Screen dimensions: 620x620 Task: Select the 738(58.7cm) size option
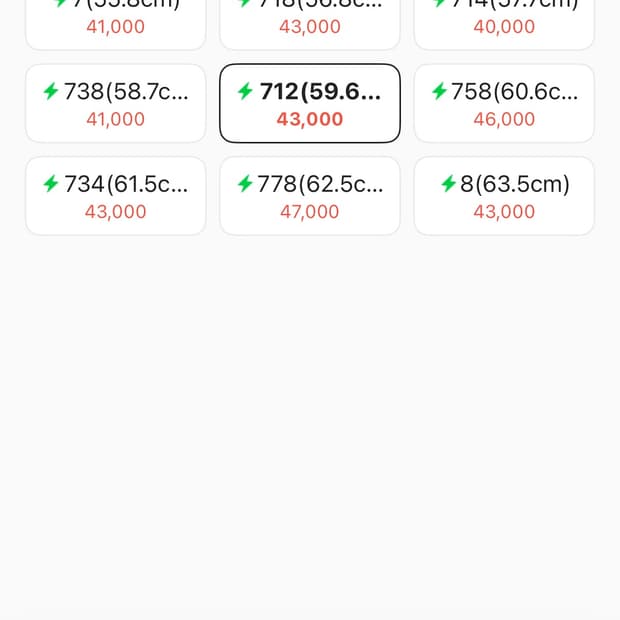115,103
